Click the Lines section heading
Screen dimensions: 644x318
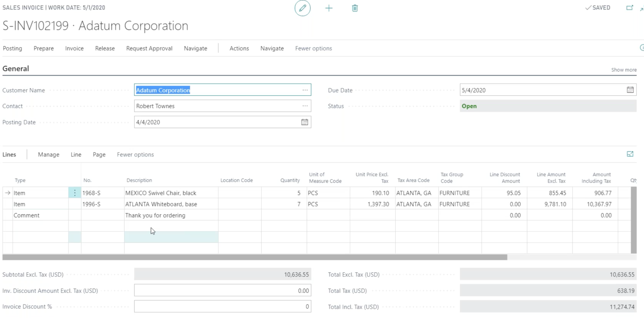[9, 155]
